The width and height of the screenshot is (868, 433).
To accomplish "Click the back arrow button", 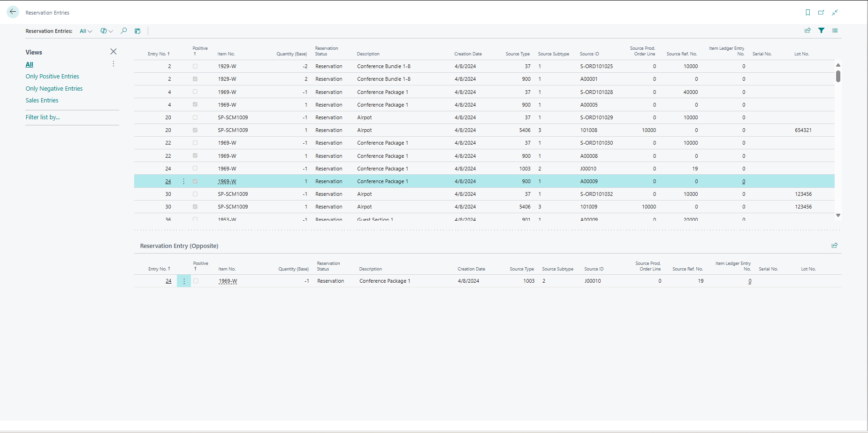I will coord(13,12).
